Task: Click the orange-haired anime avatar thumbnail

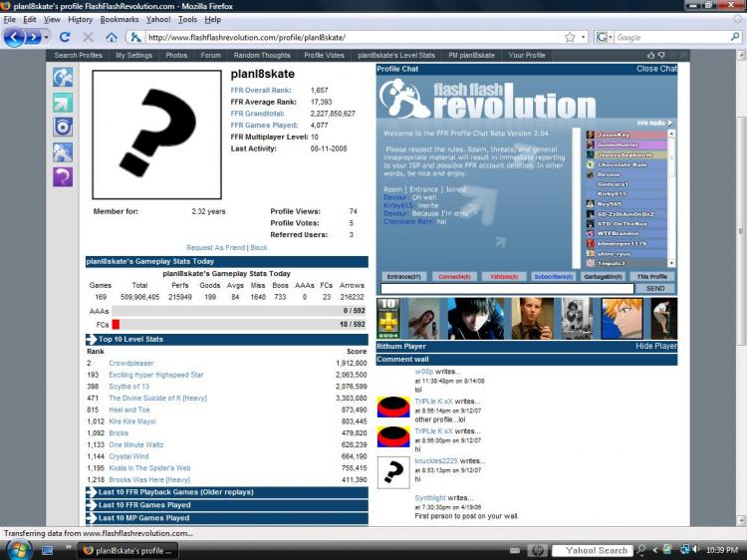Action: pyautogui.click(x=622, y=319)
